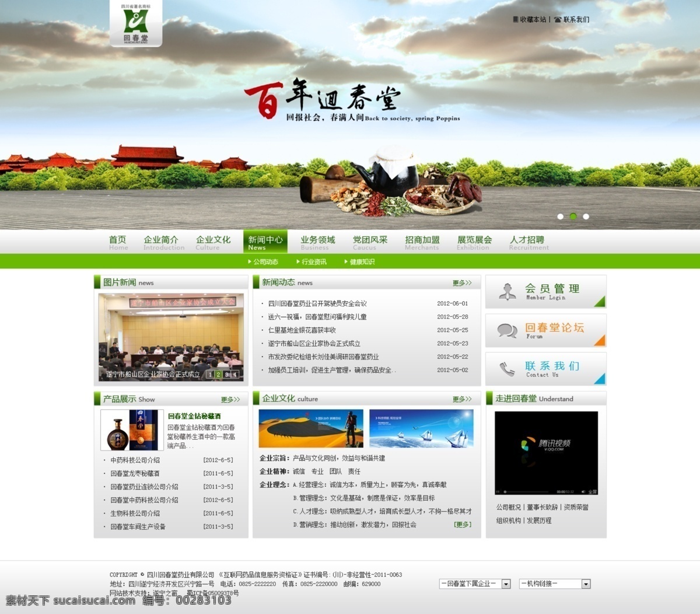This screenshot has width=700, height=614.
Task: Open 回春堂车间生产设备 list item
Action: click(138, 526)
